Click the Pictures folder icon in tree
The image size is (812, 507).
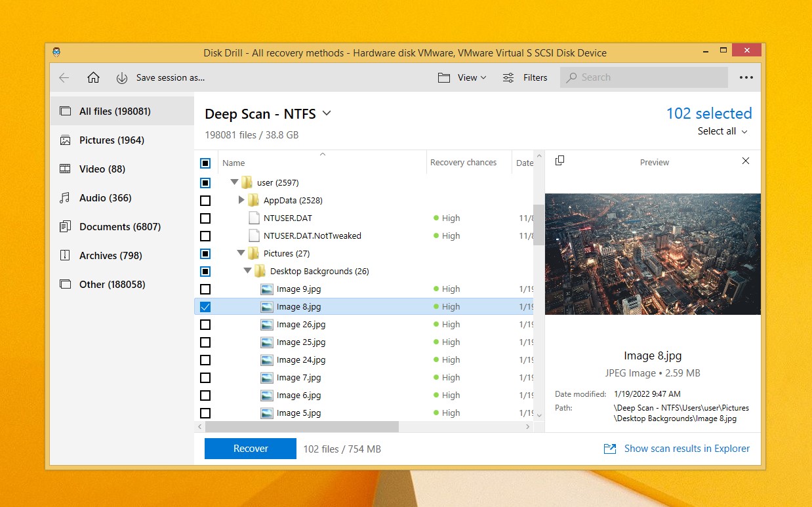[x=254, y=253]
